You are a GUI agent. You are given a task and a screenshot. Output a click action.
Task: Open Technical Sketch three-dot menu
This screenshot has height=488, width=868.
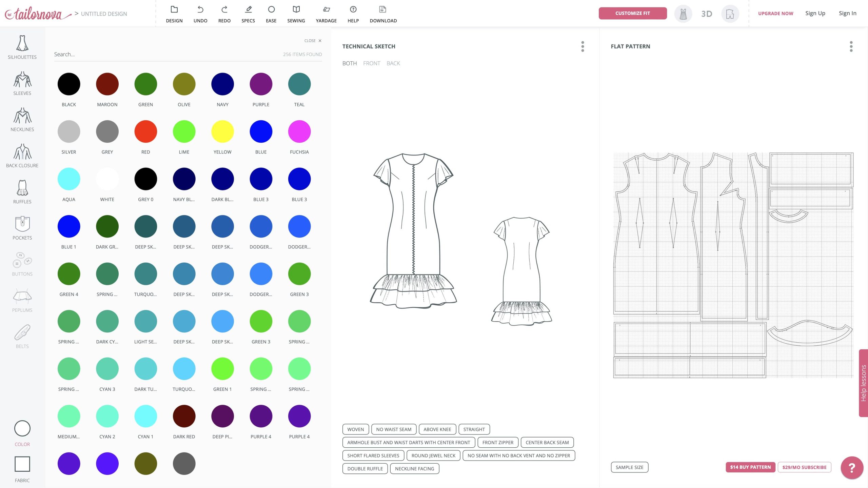583,46
